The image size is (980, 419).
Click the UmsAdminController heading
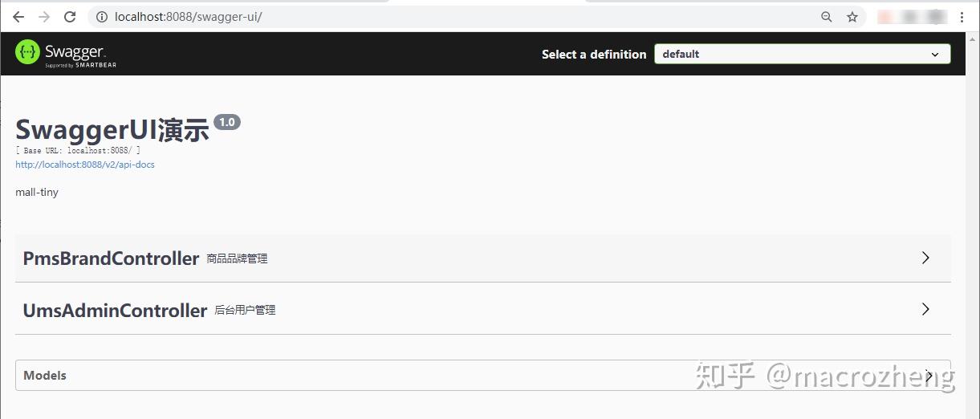(115, 310)
